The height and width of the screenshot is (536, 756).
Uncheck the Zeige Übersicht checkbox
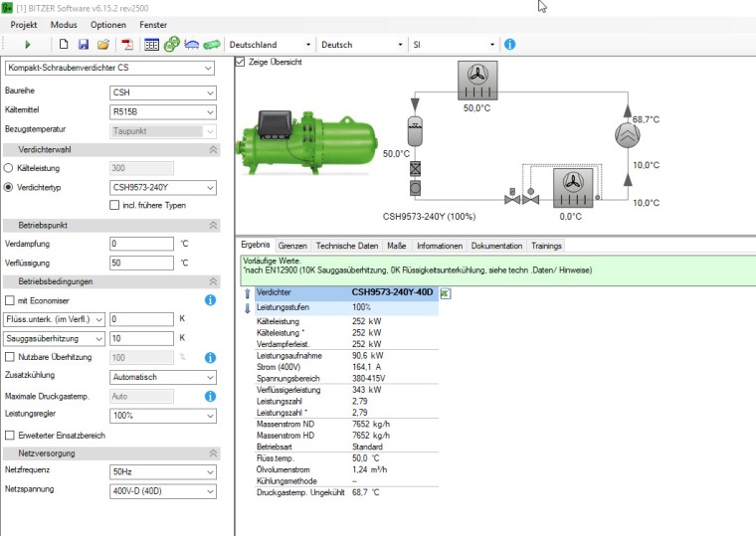[x=240, y=62]
